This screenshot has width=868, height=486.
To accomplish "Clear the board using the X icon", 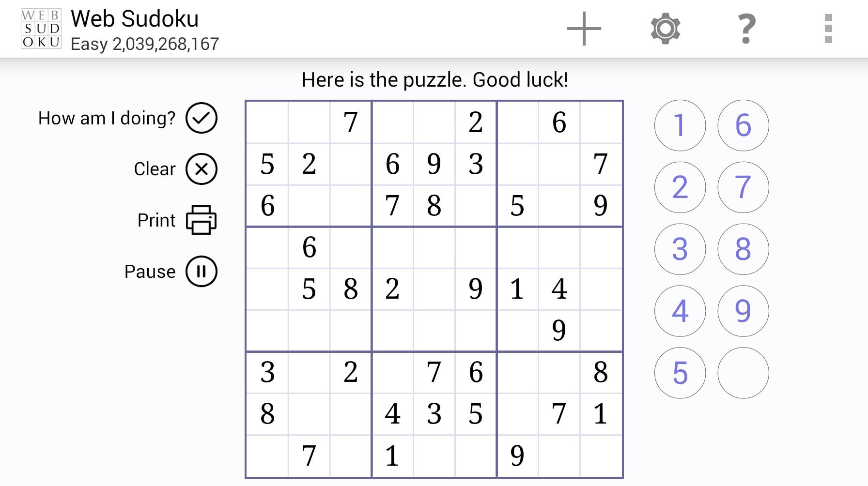I will [202, 169].
